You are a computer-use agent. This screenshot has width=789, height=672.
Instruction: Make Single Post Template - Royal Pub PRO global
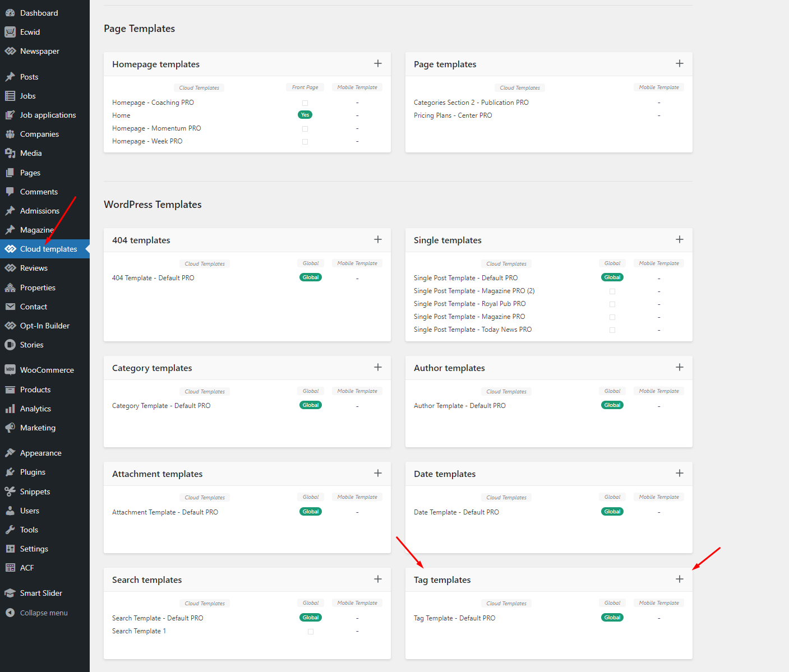pyautogui.click(x=612, y=304)
